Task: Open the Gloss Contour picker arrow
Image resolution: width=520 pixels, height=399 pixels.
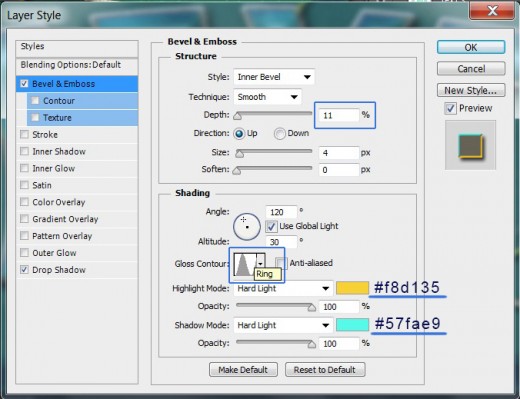Action: click(261, 264)
